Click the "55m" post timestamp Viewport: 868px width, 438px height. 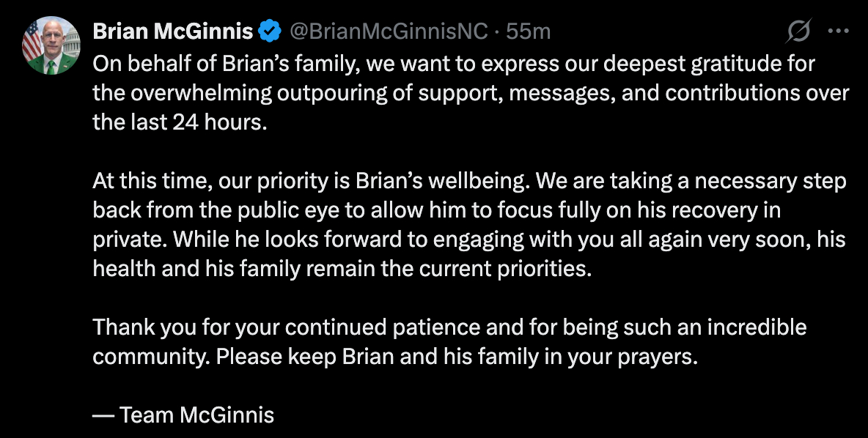coord(529,31)
